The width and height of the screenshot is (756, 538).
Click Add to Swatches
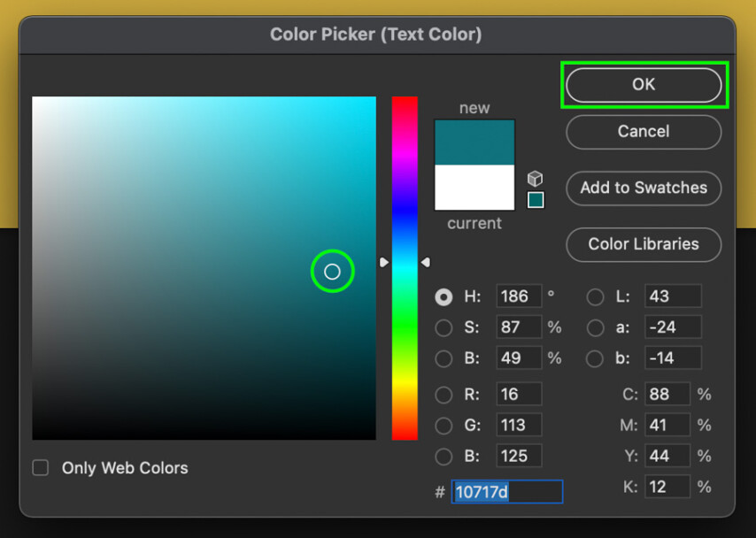[x=644, y=188]
